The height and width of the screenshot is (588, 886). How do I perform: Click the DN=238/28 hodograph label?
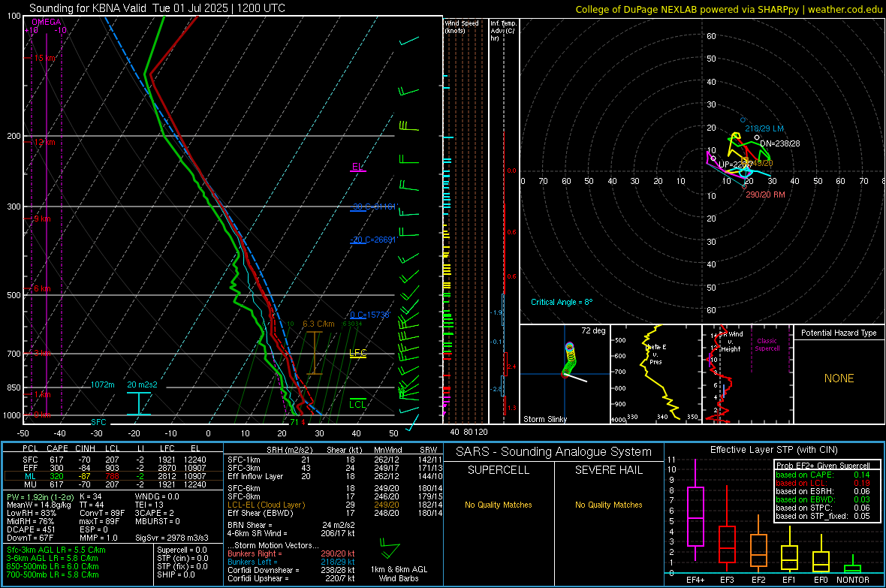point(780,143)
